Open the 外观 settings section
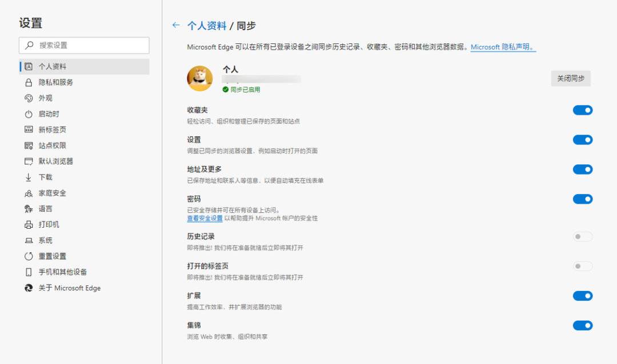This screenshot has width=617, height=364. click(x=84, y=98)
